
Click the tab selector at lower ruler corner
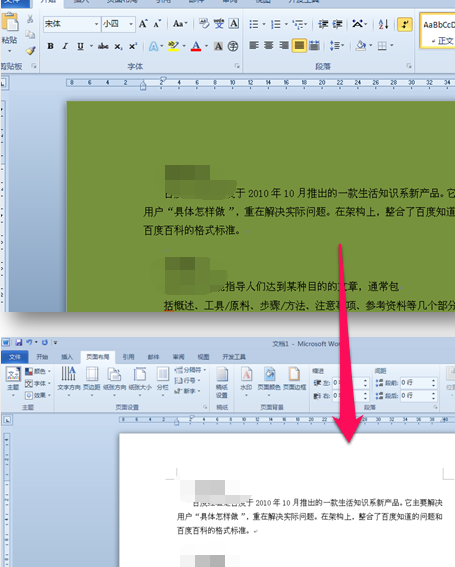(x=7, y=420)
